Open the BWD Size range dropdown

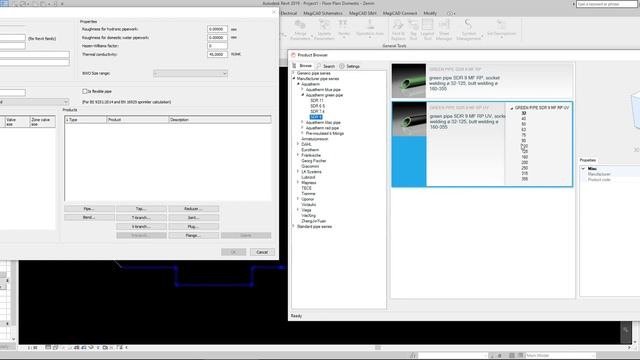[190, 73]
